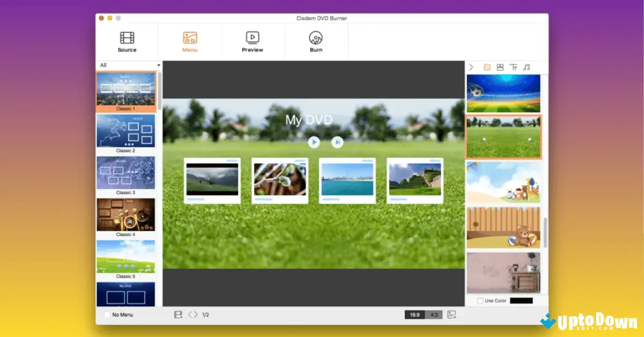
Task: Open the Source tab film icon
Action: [127, 38]
